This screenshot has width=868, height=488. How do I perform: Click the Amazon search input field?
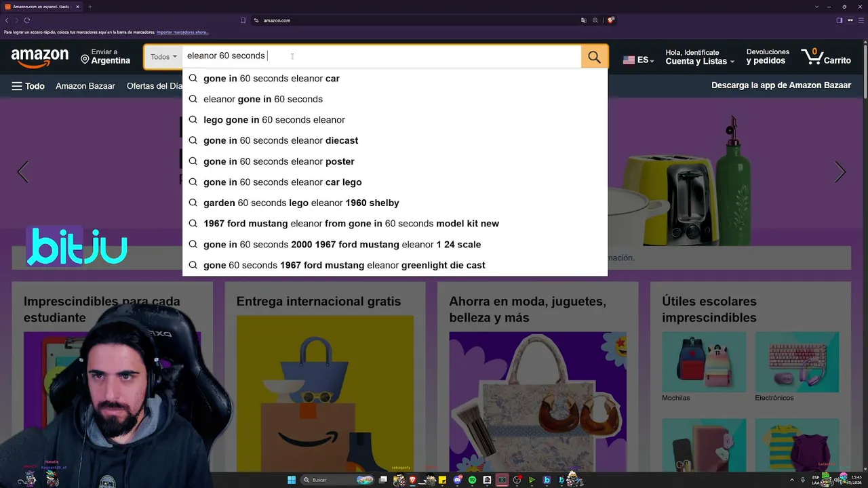pyautogui.click(x=381, y=56)
